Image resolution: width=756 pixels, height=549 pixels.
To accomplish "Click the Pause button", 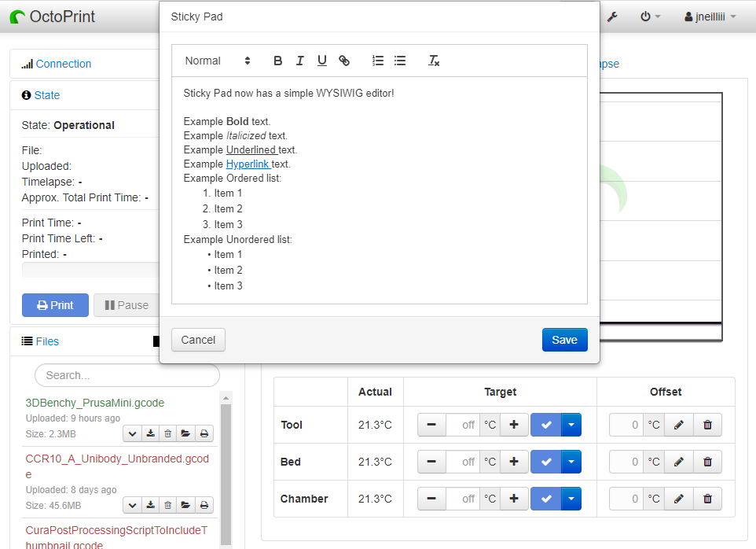I will pos(127,305).
